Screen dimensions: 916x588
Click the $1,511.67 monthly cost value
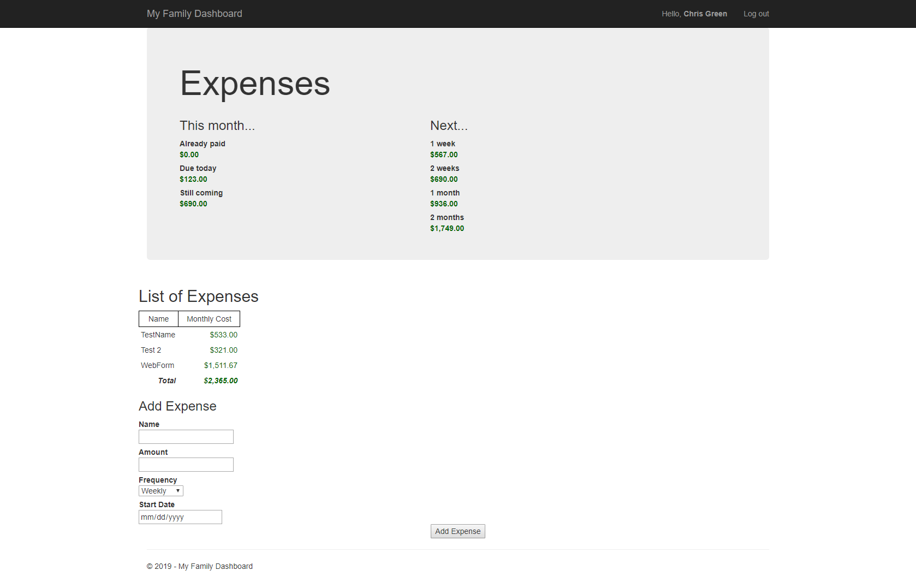[221, 365]
